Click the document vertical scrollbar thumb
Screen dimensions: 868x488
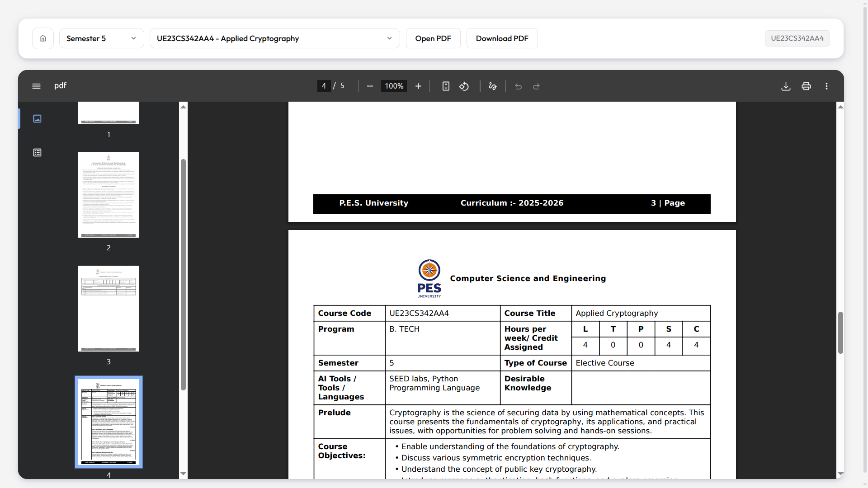click(x=840, y=333)
